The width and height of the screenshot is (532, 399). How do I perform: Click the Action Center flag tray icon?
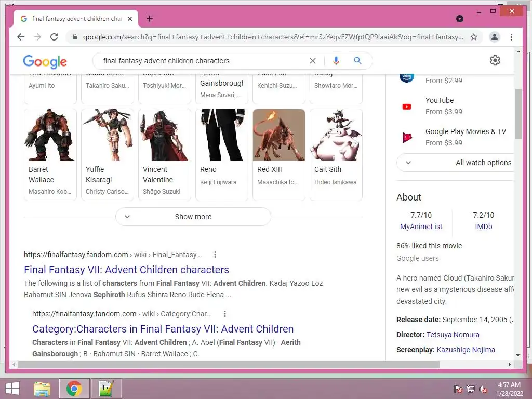[458, 389]
